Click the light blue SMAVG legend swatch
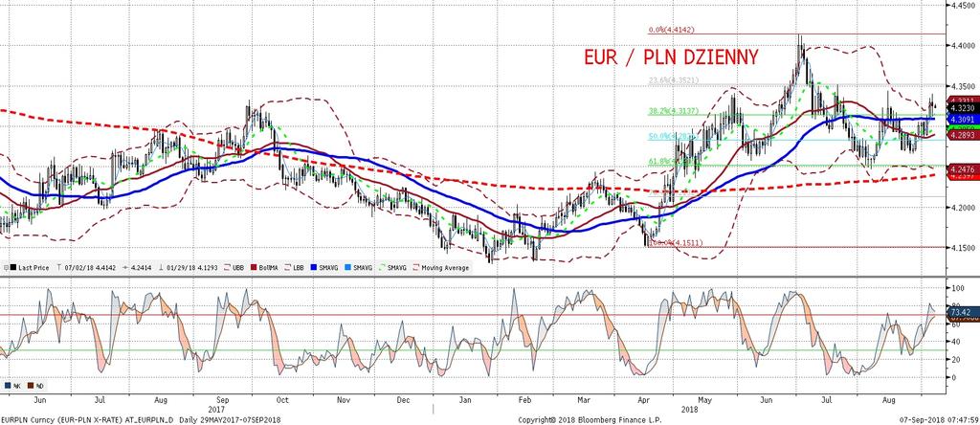This screenshot has height=425, width=980. click(x=347, y=267)
